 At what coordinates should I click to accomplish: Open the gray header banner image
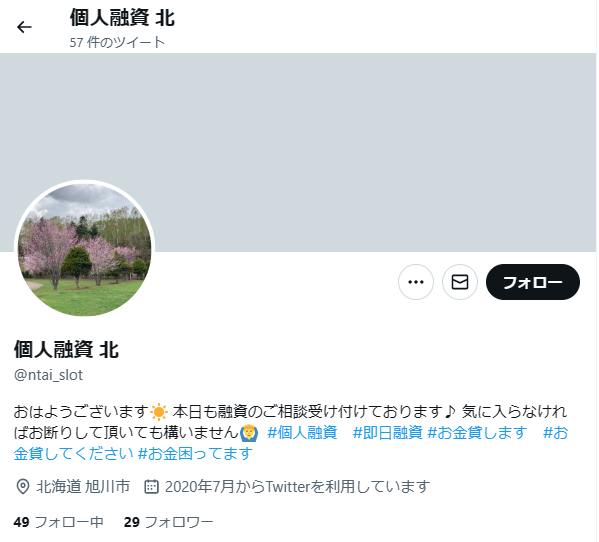pos(298,153)
